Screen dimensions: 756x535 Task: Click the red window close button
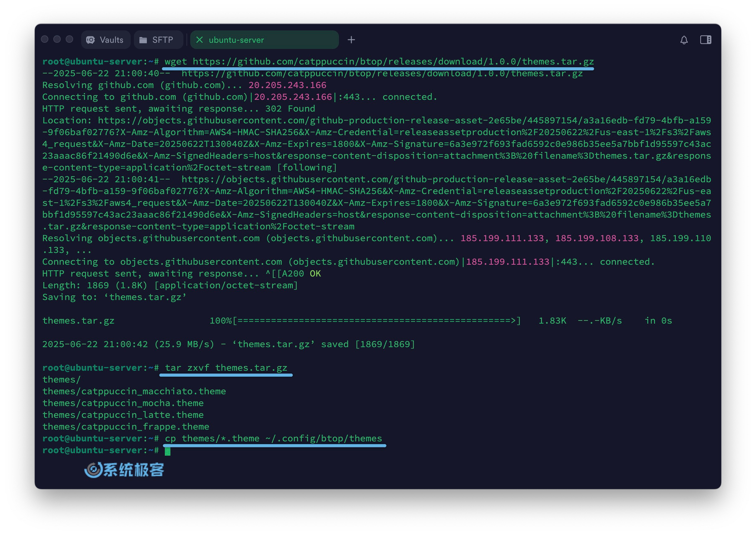(x=45, y=39)
